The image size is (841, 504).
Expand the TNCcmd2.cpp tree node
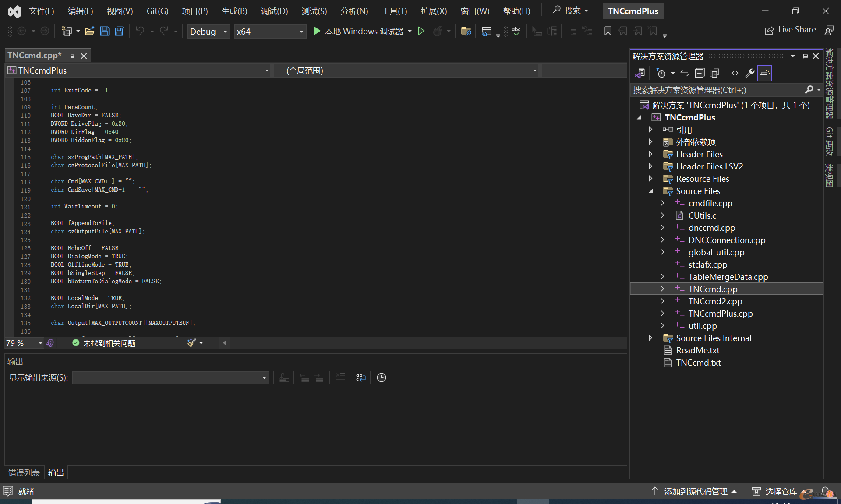tap(662, 301)
